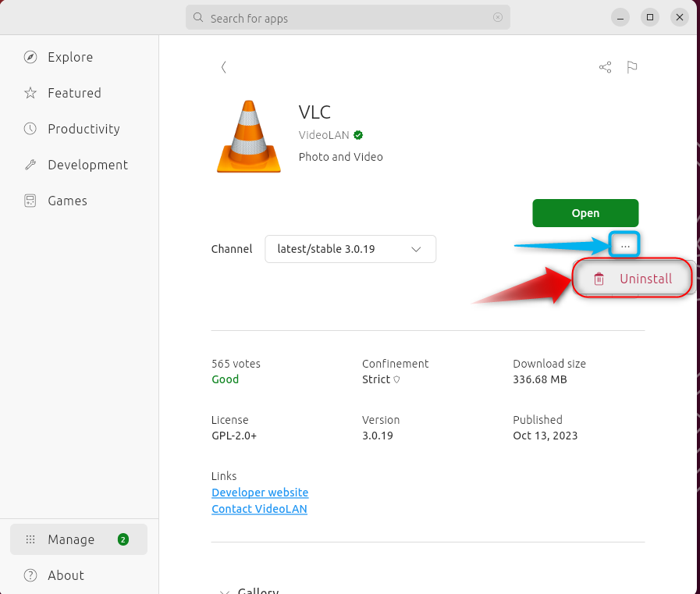Click the Good rating text
This screenshot has width=700, height=594.
pyautogui.click(x=225, y=379)
